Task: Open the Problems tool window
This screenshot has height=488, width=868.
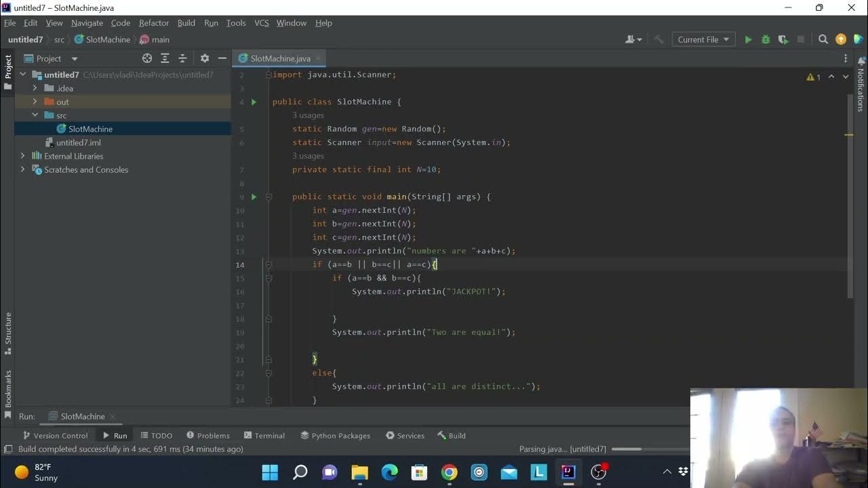Action: click(x=208, y=436)
